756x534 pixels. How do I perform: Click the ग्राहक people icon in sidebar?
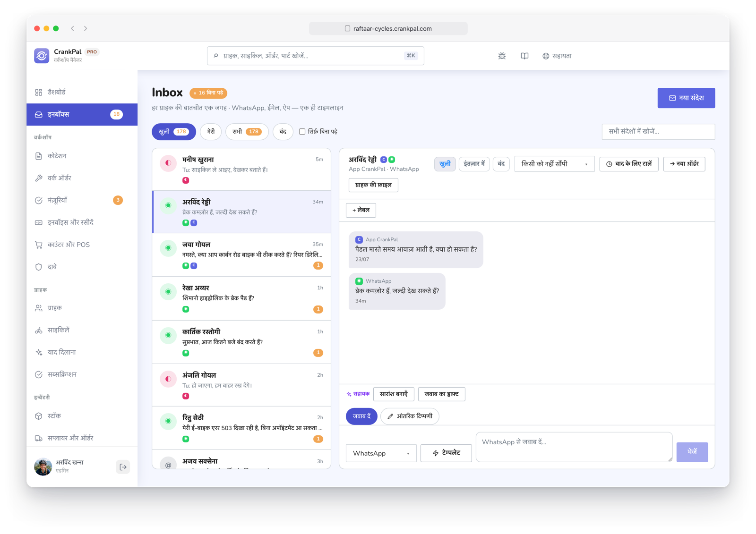pyautogui.click(x=39, y=308)
